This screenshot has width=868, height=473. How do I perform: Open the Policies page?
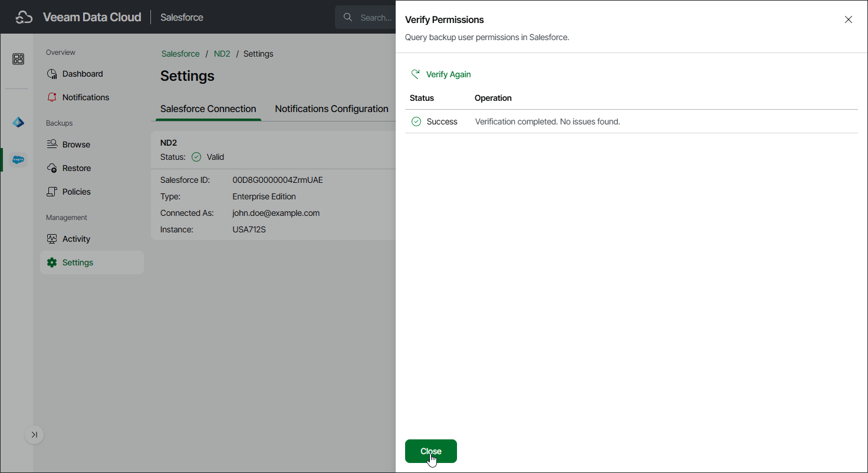[92, 192]
